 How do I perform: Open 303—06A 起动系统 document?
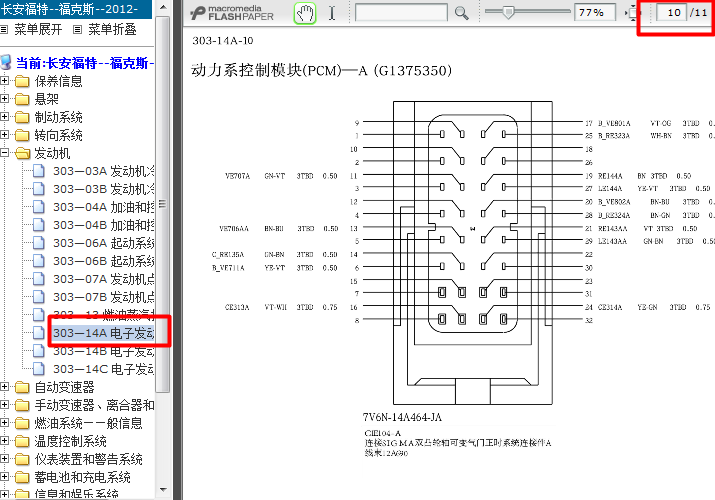pos(104,243)
